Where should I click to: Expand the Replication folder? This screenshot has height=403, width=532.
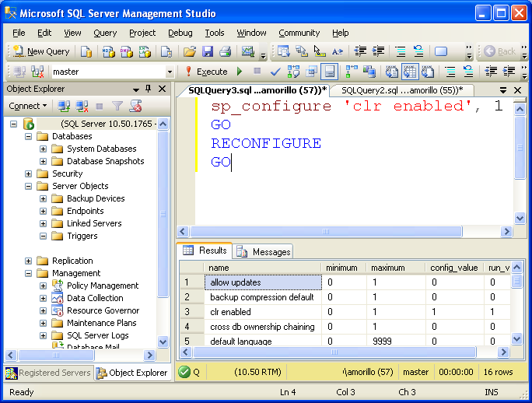pos(28,261)
